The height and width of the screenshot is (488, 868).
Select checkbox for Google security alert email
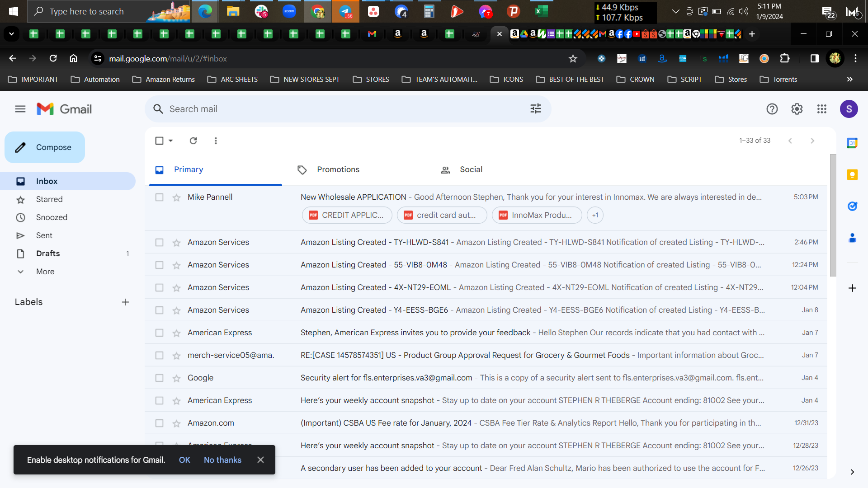point(159,378)
